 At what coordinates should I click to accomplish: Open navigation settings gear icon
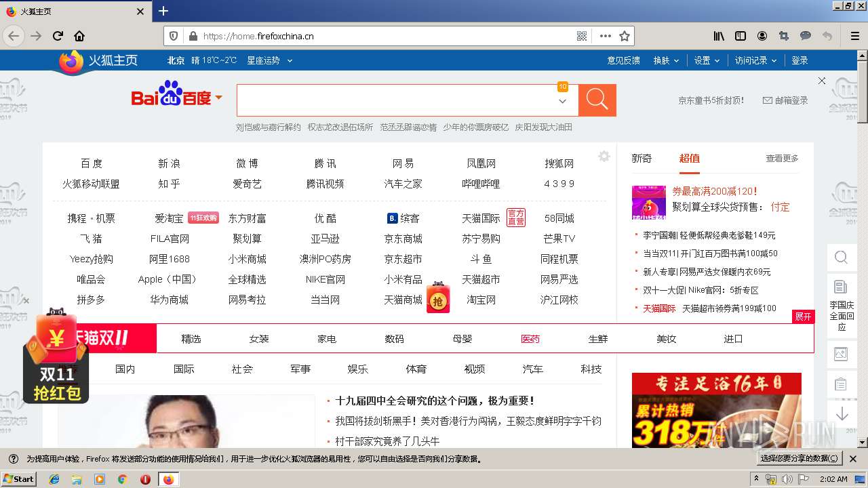tap(604, 157)
